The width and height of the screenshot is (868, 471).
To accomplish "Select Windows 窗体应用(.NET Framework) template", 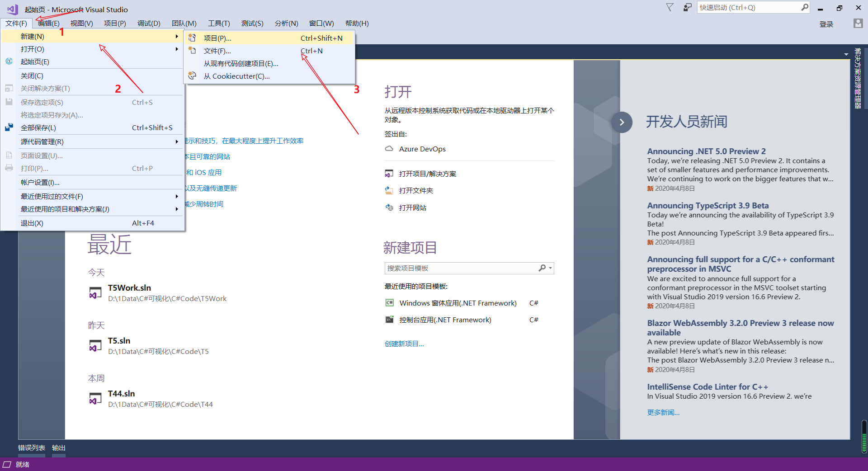I will point(458,303).
